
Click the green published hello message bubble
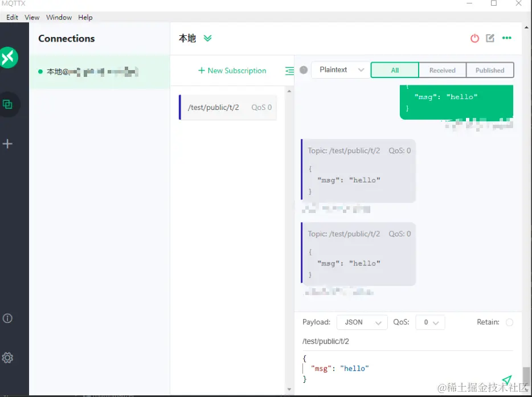coord(456,102)
